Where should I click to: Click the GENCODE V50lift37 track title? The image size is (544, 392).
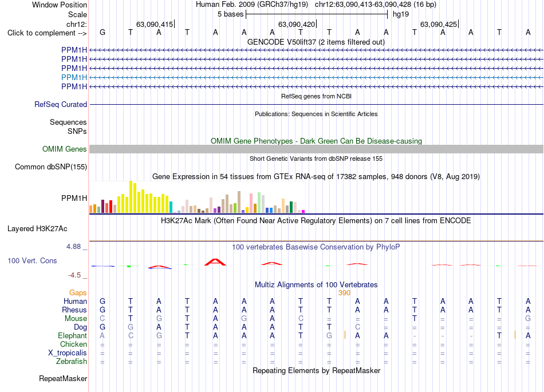point(316,42)
